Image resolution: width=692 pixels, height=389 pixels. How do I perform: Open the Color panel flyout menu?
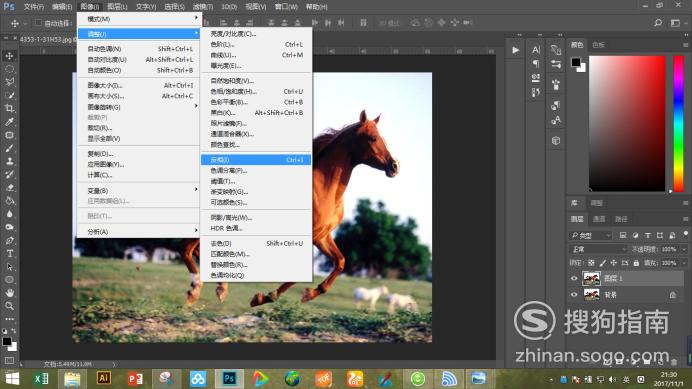(x=685, y=45)
